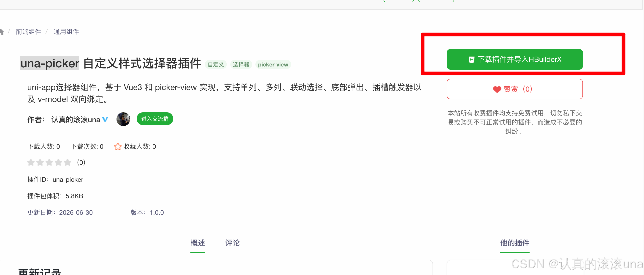Click the 更新日期 2026-06-30 text
Viewport: 644px width, 275px height.
tap(60, 213)
